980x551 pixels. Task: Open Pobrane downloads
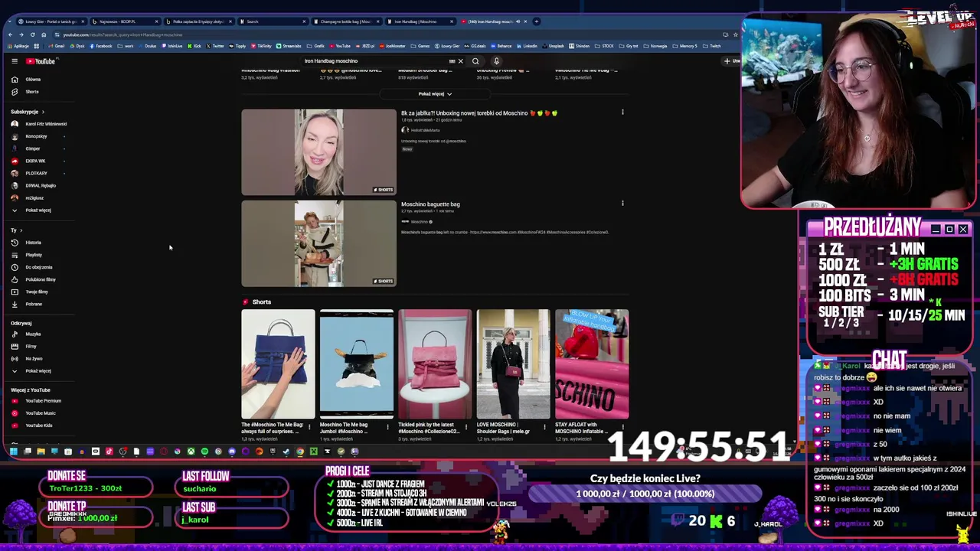pyautogui.click(x=28, y=304)
